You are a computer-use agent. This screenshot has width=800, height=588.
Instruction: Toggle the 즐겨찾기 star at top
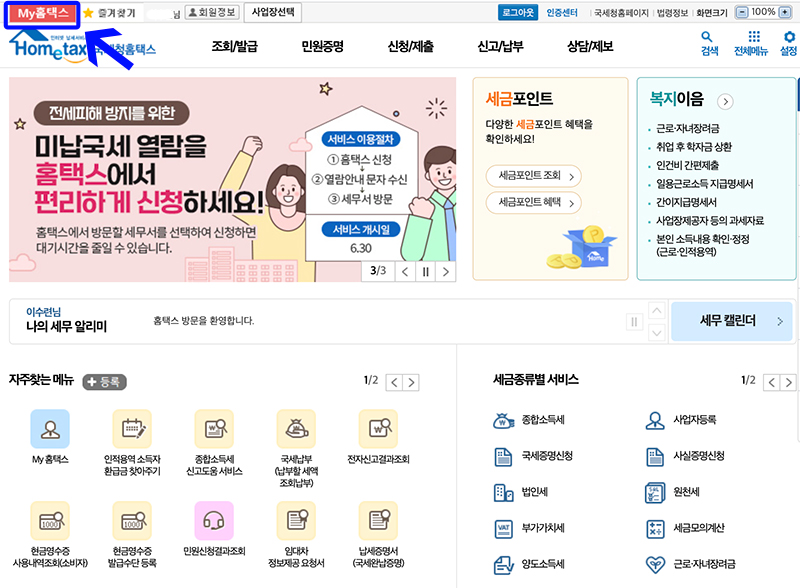coord(87,13)
